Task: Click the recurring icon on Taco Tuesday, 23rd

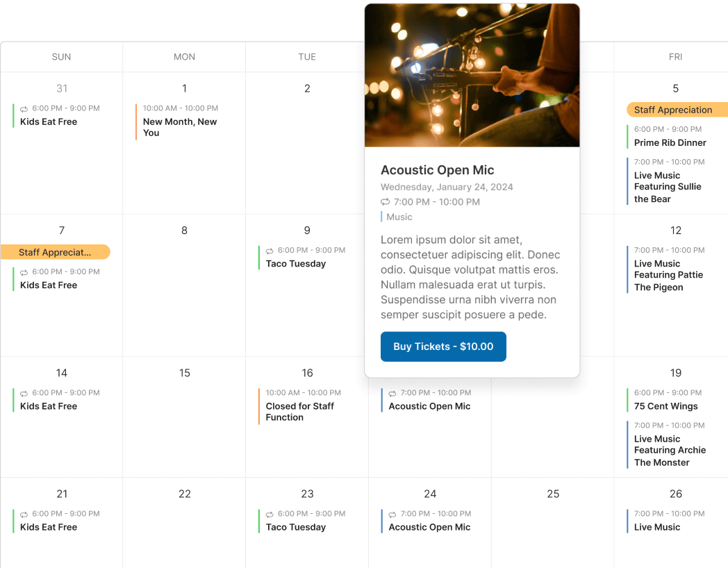Action: coord(270,515)
